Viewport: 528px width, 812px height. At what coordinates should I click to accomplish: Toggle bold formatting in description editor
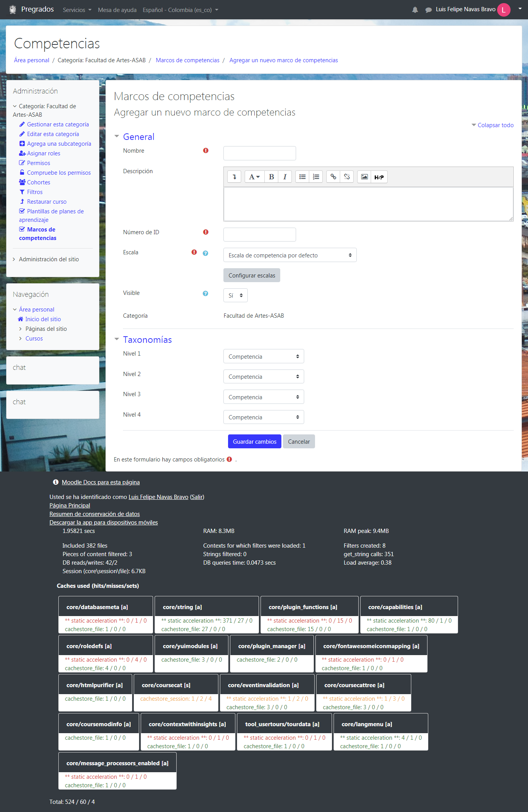[271, 177]
